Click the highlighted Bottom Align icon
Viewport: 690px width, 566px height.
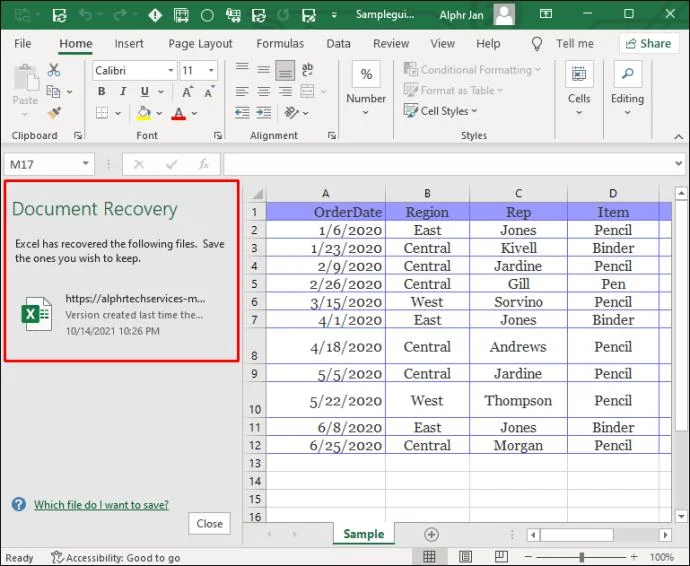(285, 70)
